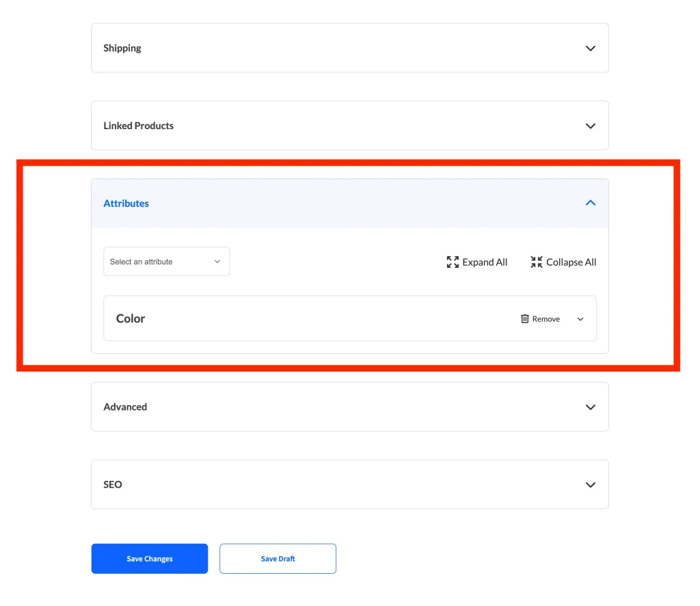Viewport: 700px width, 606px height.
Task: Click the Collapse All arrows icon
Action: (537, 262)
